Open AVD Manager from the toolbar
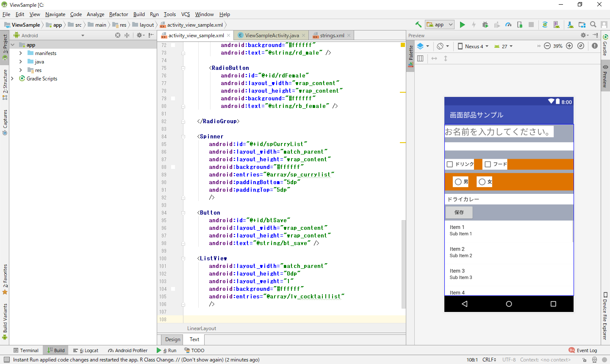 click(557, 25)
